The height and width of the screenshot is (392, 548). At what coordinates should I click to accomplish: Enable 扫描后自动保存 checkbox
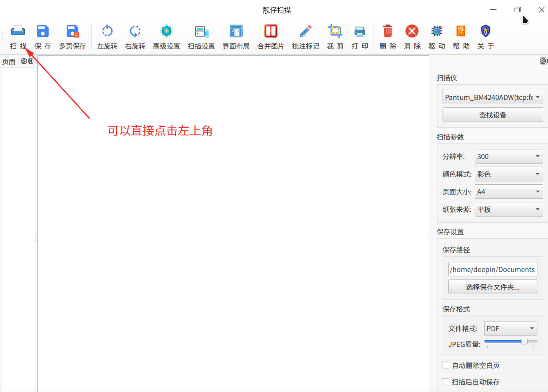(446, 381)
